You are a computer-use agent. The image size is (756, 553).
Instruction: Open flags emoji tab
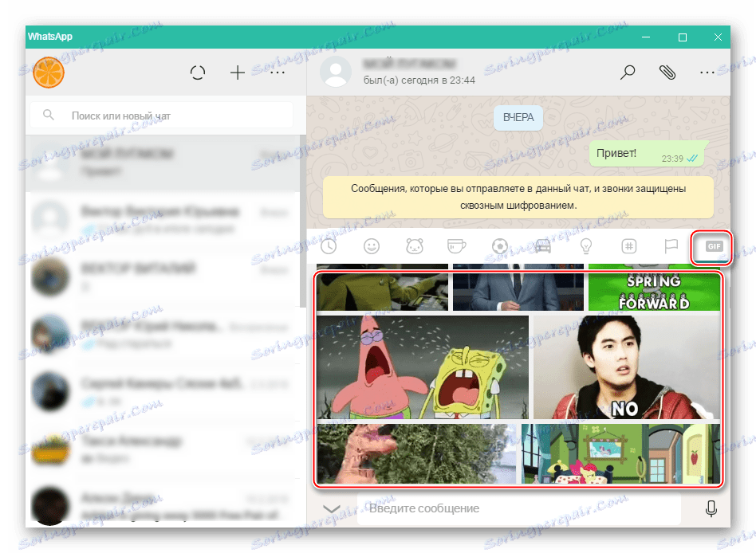671,247
